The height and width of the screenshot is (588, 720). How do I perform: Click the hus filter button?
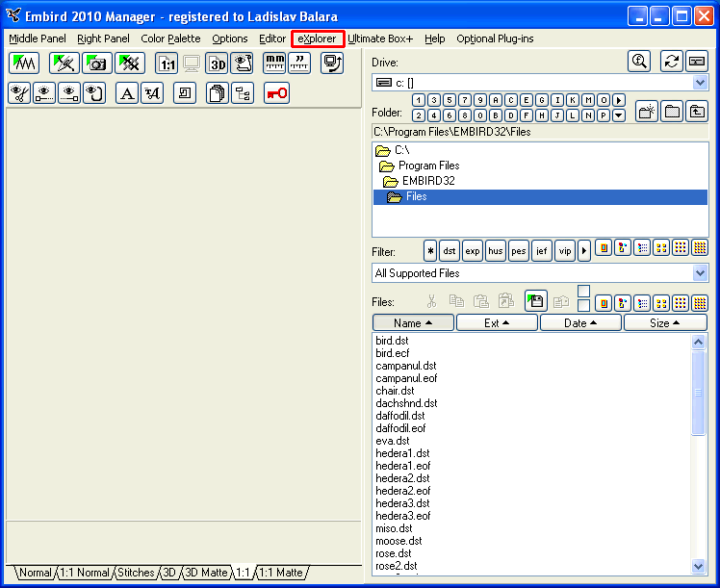[x=495, y=251]
